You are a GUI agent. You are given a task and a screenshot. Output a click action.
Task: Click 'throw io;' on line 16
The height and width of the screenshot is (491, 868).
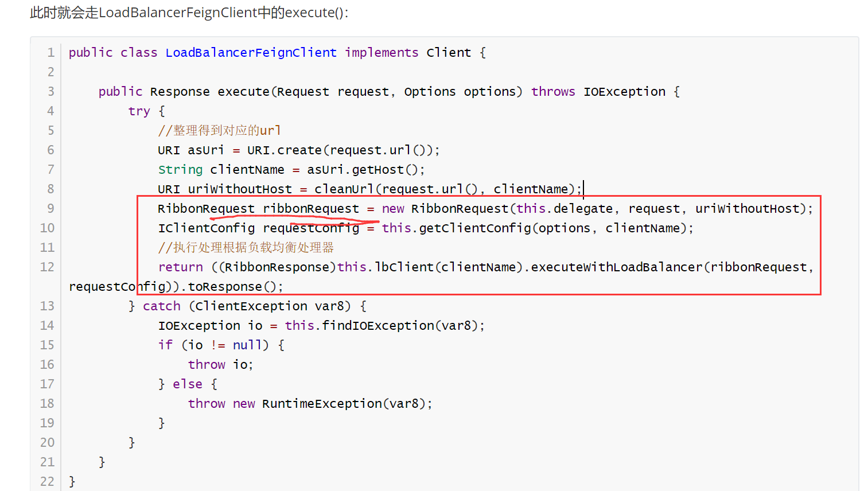(221, 365)
